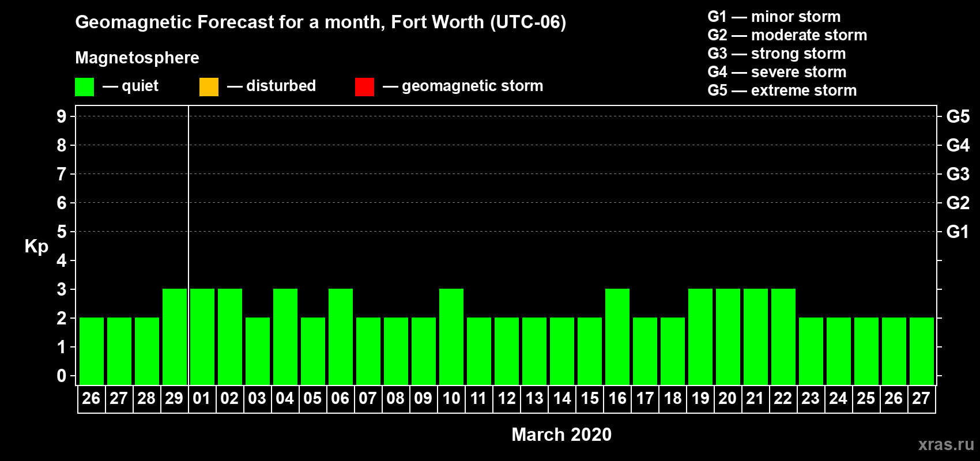Click the orange disturbed legend swatch

(209, 87)
